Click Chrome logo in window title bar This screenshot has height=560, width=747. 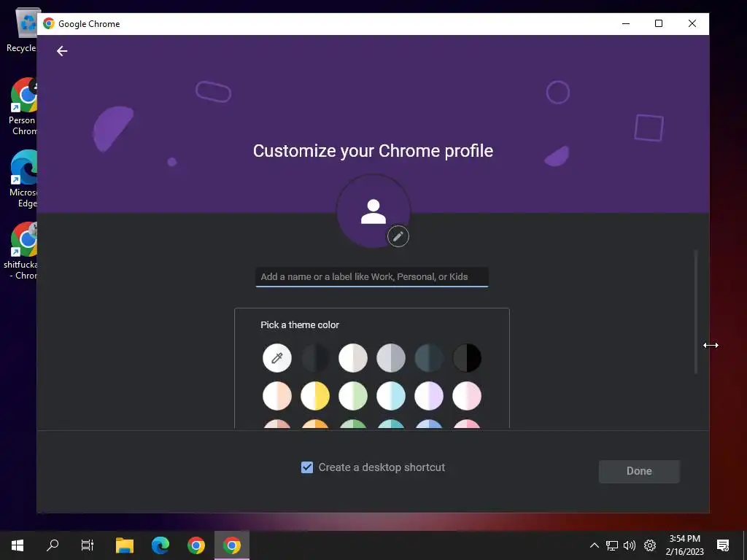point(49,23)
